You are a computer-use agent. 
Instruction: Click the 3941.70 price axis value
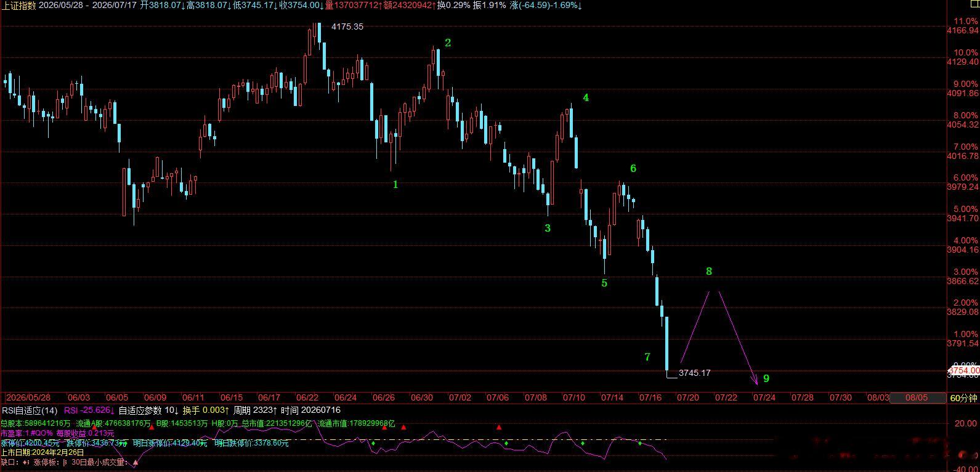(x=963, y=218)
